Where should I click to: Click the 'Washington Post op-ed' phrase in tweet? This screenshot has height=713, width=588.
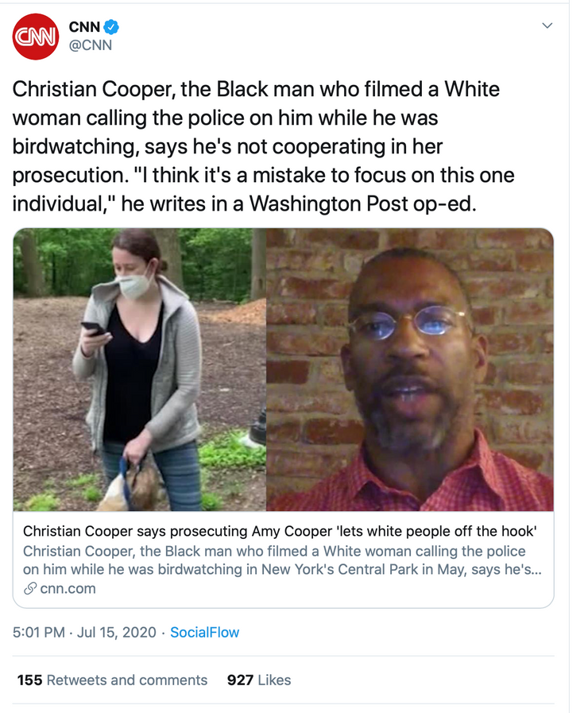pos(362,203)
